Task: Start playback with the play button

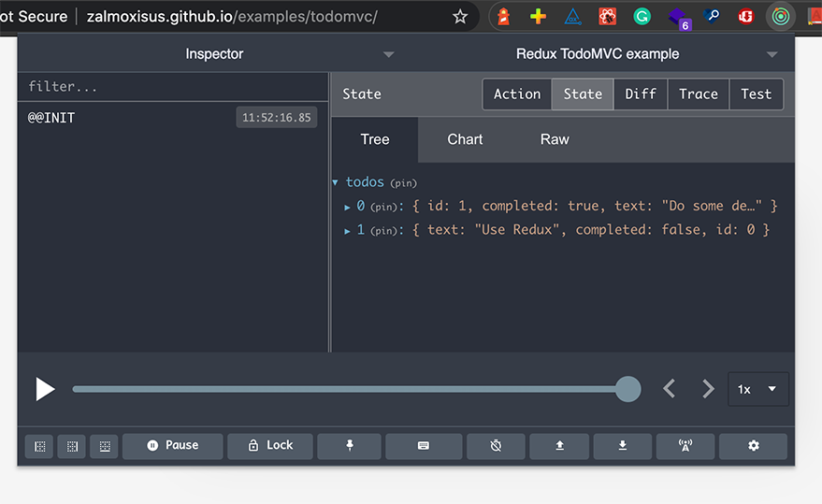Action: click(x=45, y=389)
